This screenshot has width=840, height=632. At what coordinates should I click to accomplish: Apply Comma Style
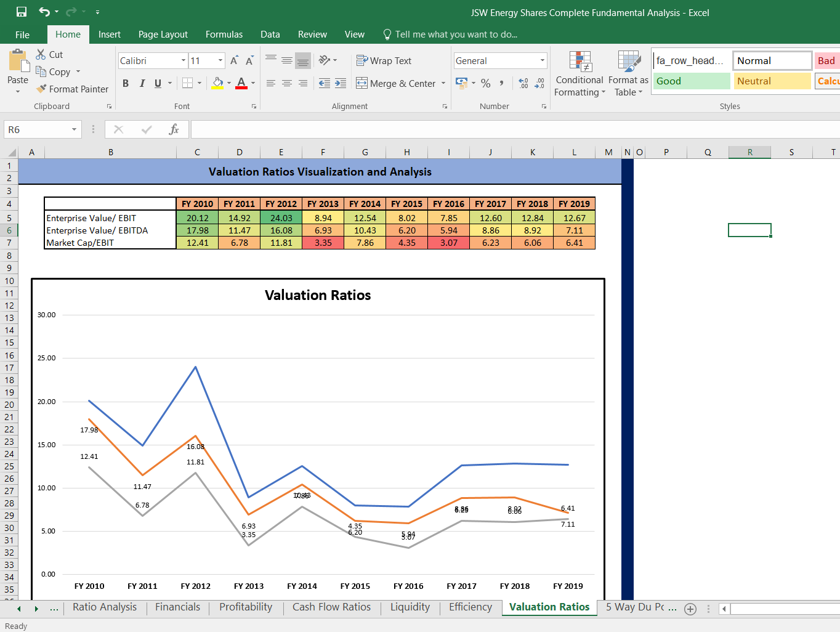tap(502, 83)
